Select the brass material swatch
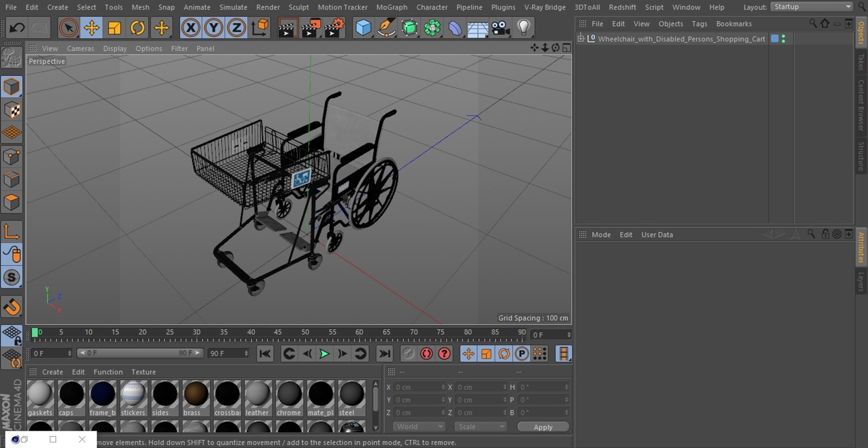Viewport: 868px width, 448px height. [x=196, y=394]
